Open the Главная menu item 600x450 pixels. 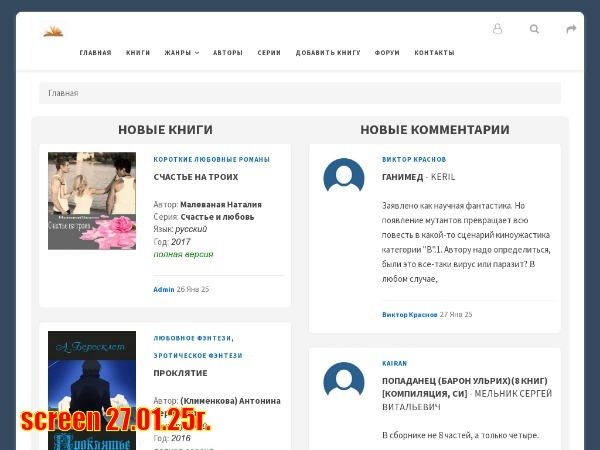(95, 53)
